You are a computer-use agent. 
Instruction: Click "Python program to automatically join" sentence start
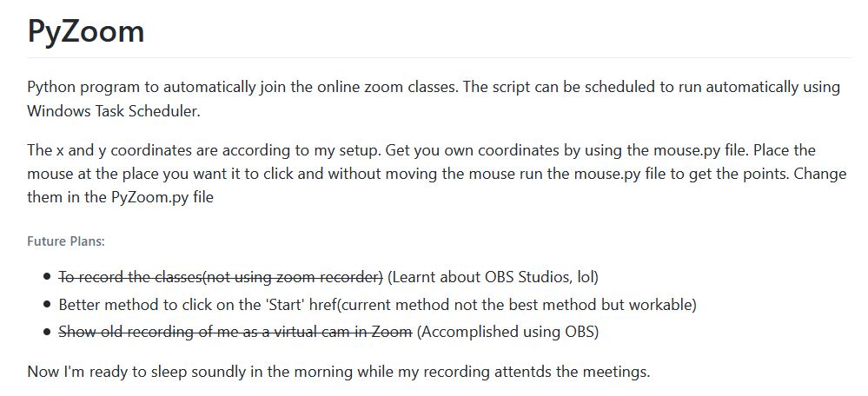pos(141,88)
